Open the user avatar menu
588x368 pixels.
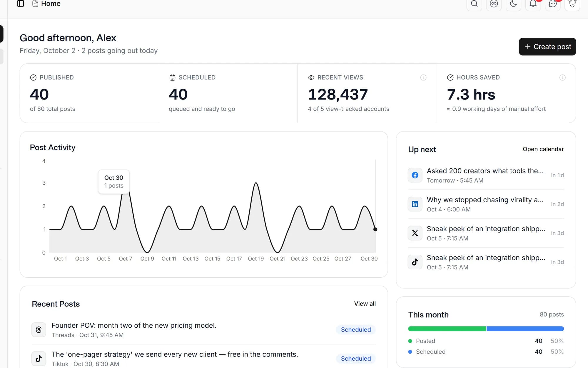[x=572, y=4]
